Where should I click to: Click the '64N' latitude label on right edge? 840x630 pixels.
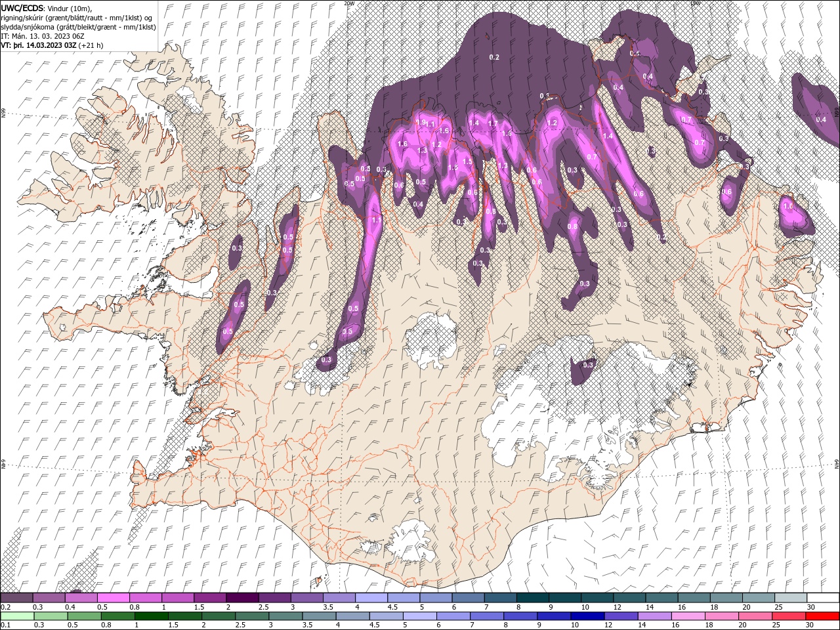click(837, 464)
